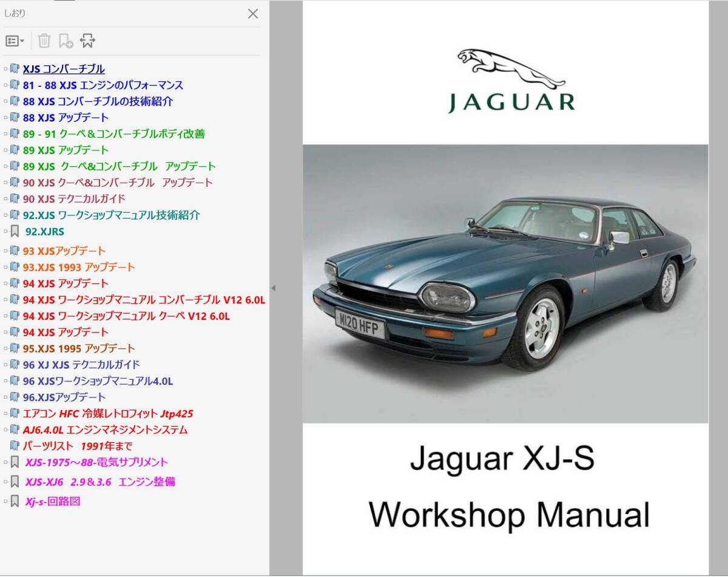
Task: Open bookmark 95.XJS 1995 アップデート
Action: (79, 349)
